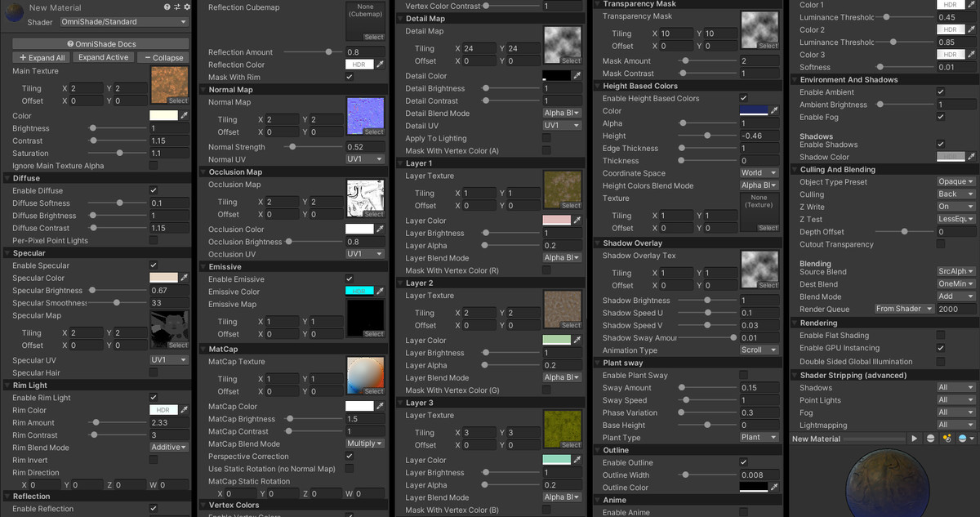Open Coordinate Space World dropdown
The width and height of the screenshot is (980, 517).
coord(759,173)
